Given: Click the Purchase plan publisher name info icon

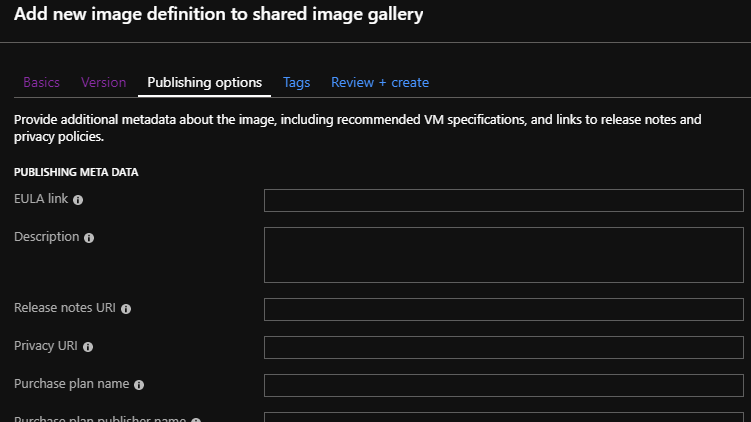Looking at the screenshot, I should coord(196,420).
